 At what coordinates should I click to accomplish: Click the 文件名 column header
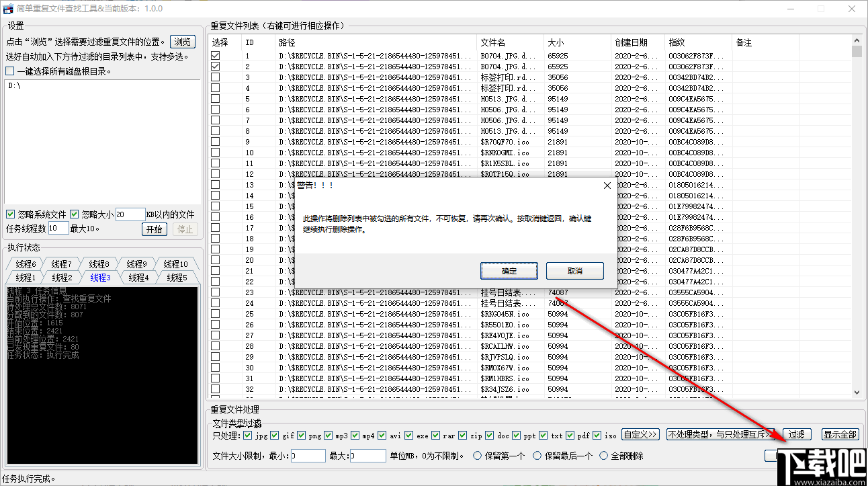pos(511,42)
